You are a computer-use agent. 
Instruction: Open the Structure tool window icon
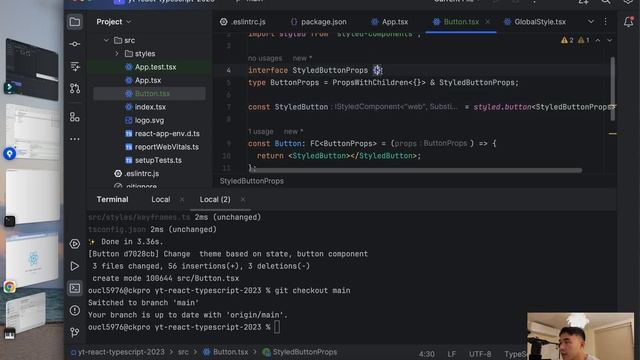75,66
